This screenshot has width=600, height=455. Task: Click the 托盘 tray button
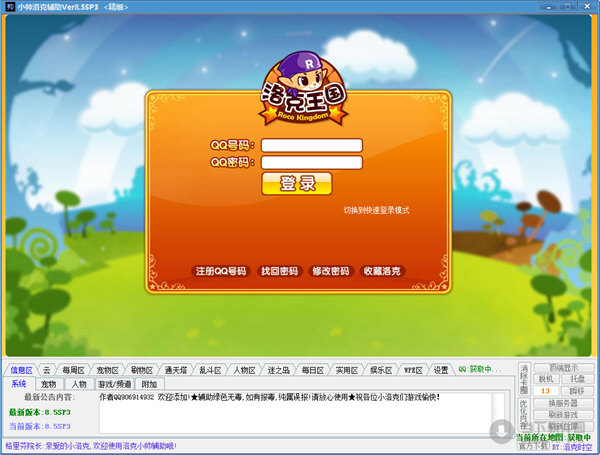(577, 379)
